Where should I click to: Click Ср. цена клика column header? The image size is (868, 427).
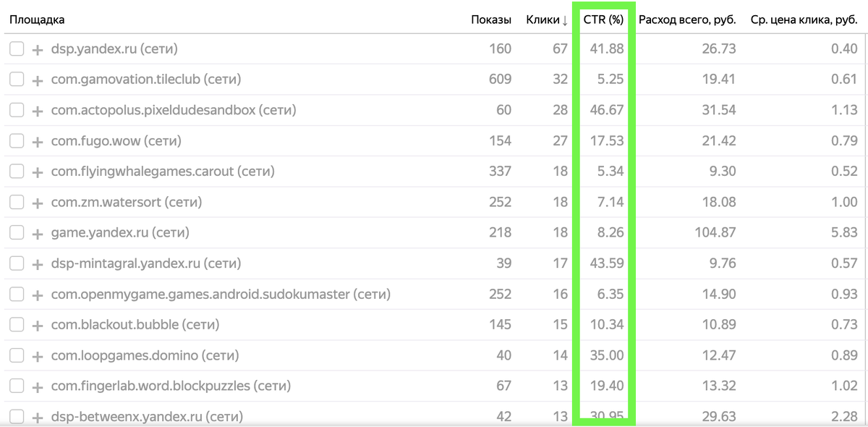tap(803, 20)
